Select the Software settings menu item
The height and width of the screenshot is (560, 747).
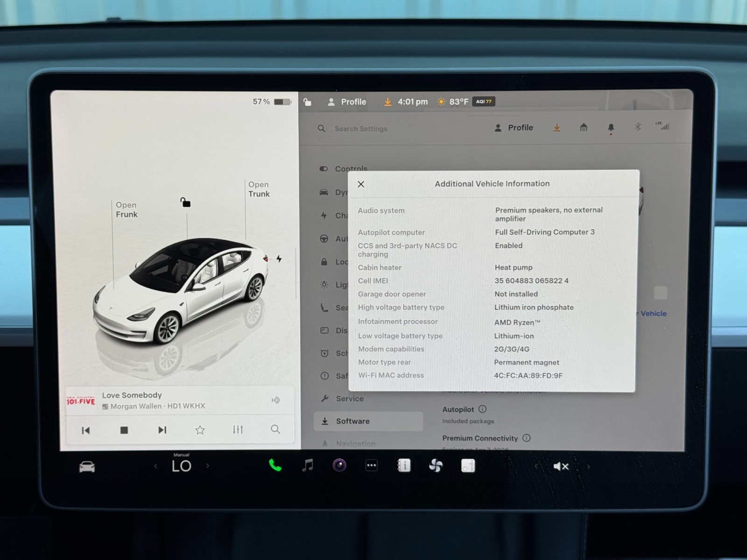coord(352,421)
